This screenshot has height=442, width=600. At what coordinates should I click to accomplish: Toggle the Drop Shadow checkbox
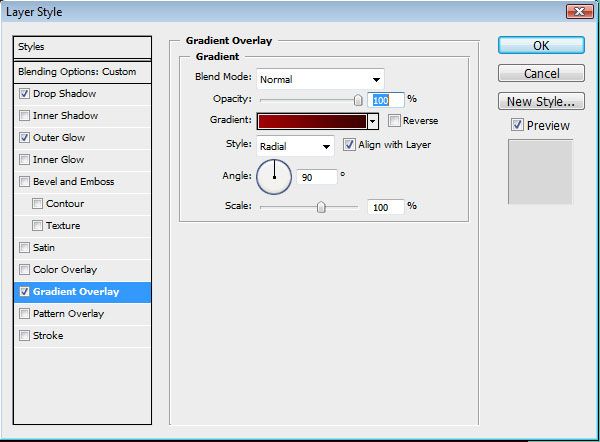(x=24, y=94)
